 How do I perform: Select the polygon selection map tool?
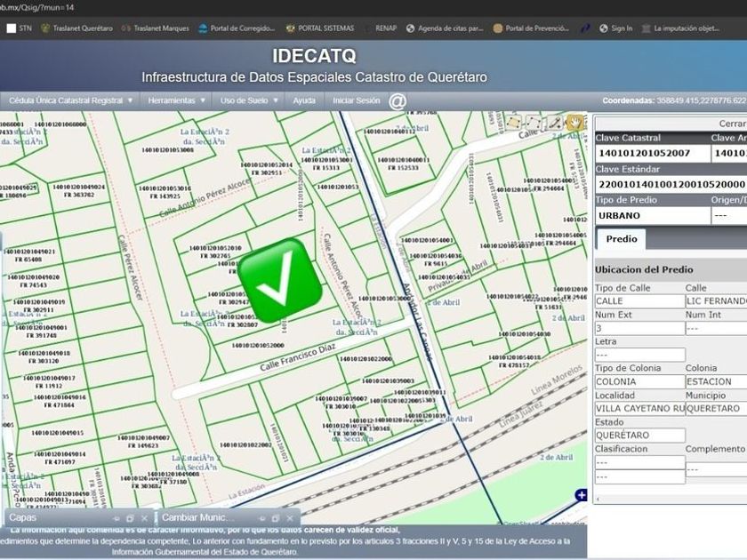click(x=514, y=123)
